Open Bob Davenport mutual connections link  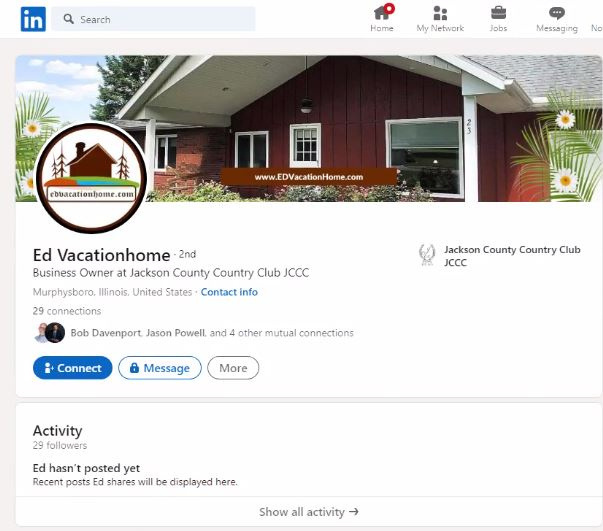(212, 333)
